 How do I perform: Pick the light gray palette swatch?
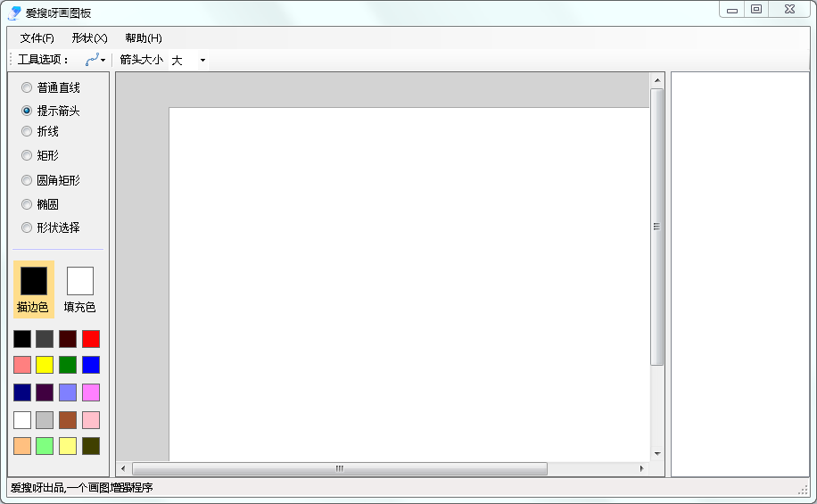(x=45, y=420)
